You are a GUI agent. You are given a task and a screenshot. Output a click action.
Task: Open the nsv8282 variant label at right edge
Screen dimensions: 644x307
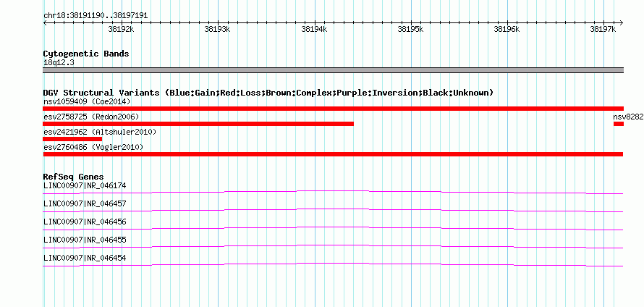[628, 117]
